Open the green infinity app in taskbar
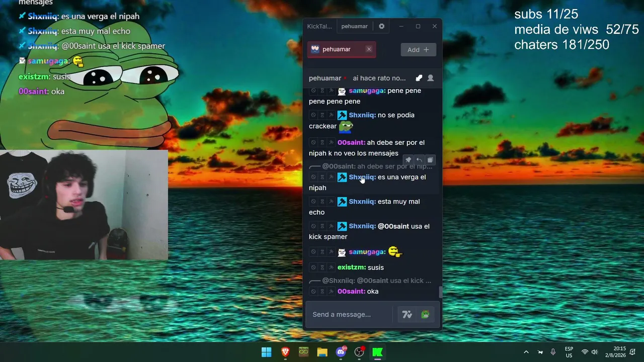 pyautogui.click(x=304, y=352)
